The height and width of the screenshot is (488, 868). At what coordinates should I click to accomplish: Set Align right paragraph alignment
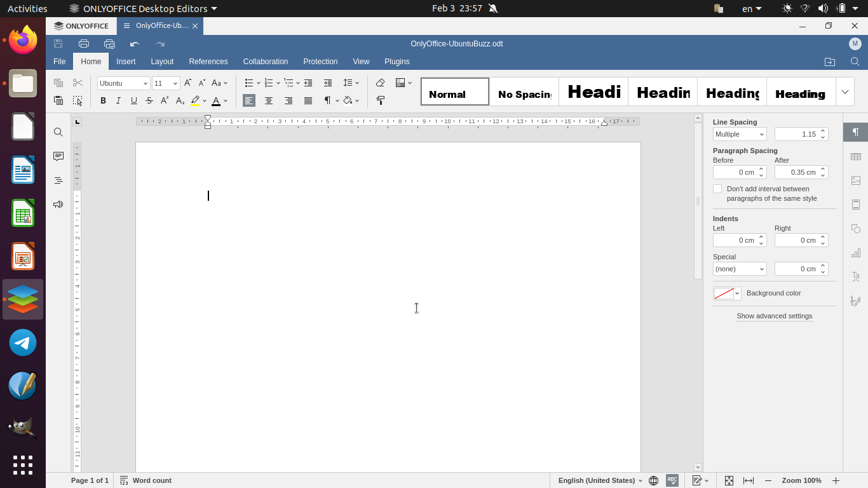[x=288, y=100]
